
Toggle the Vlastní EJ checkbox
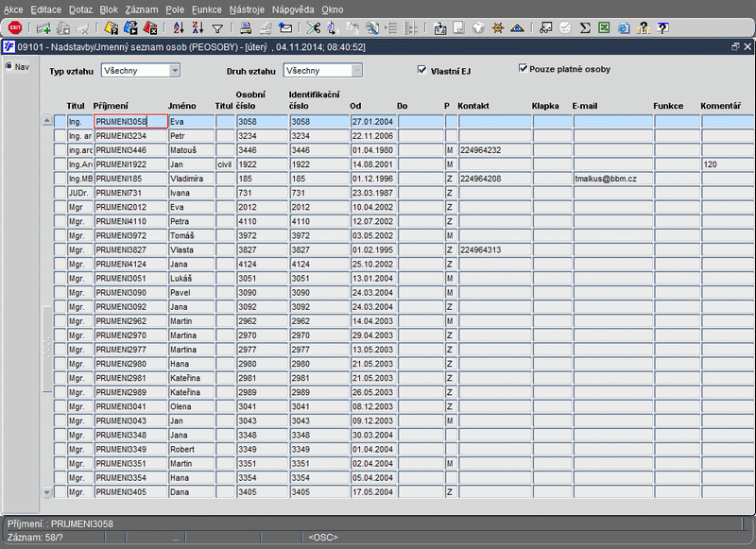coord(422,70)
